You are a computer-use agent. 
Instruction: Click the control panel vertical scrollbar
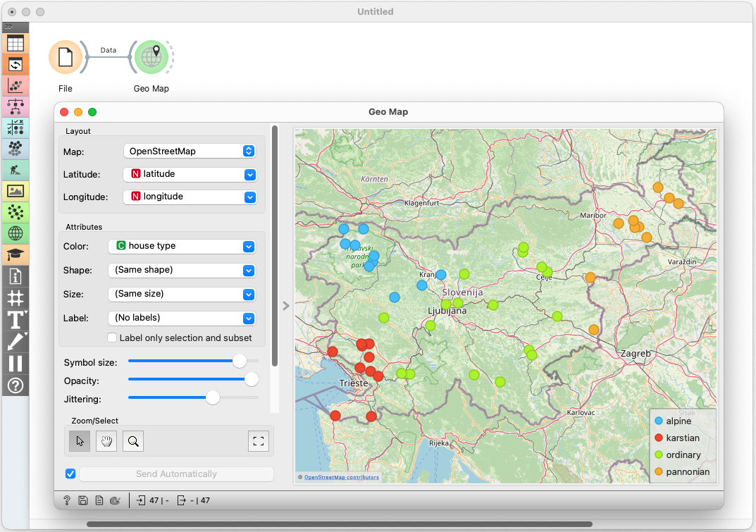275,246
